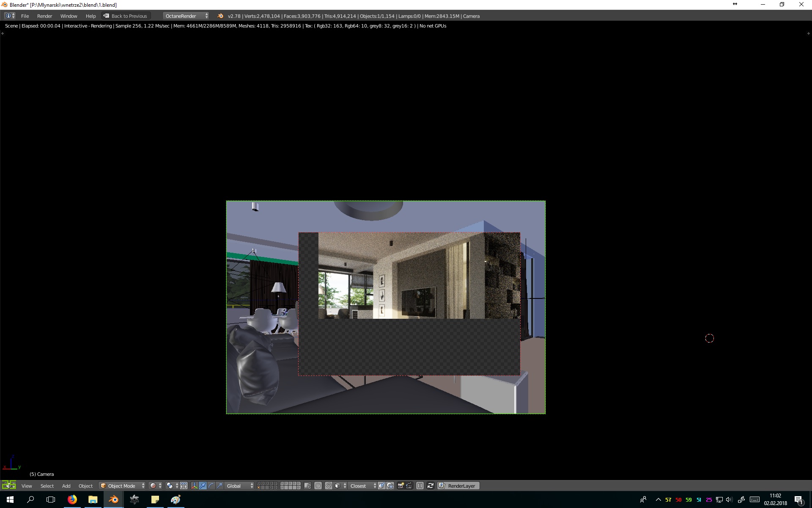Click the OpenGL render animation clapper icon
The height and width of the screenshot is (508, 812).
409,486
